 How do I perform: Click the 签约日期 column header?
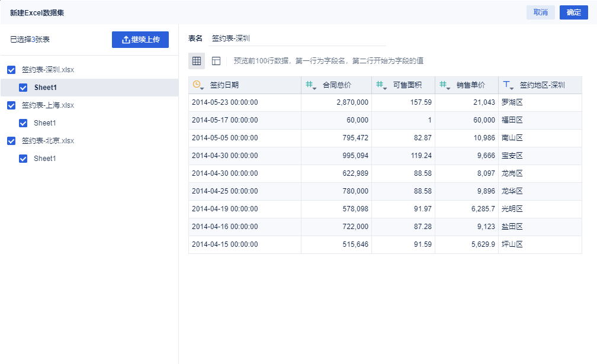(x=224, y=85)
